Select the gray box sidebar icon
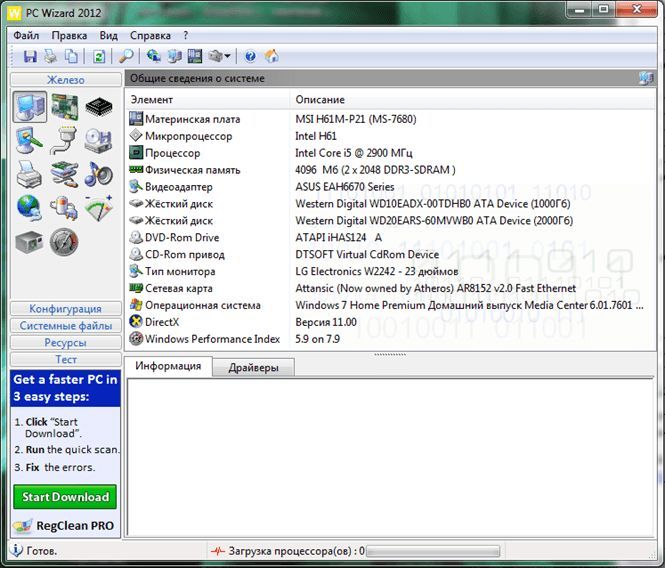Image resolution: width=665 pixels, height=568 pixels. tap(29, 242)
